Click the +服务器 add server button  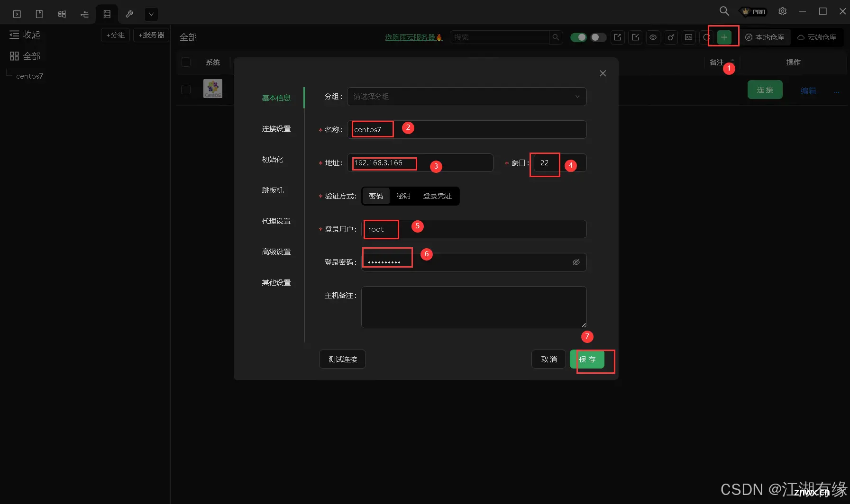[151, 35]
